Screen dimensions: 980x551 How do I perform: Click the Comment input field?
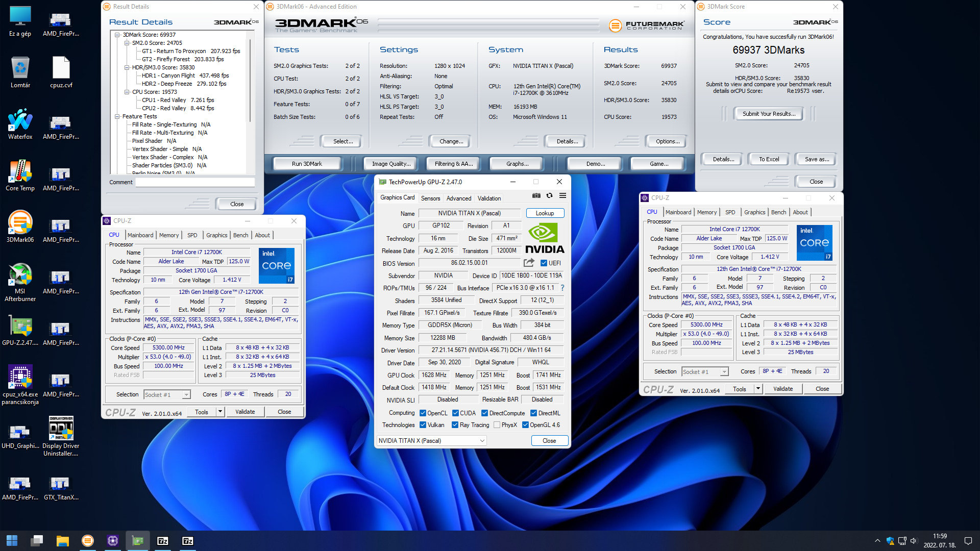195,182
